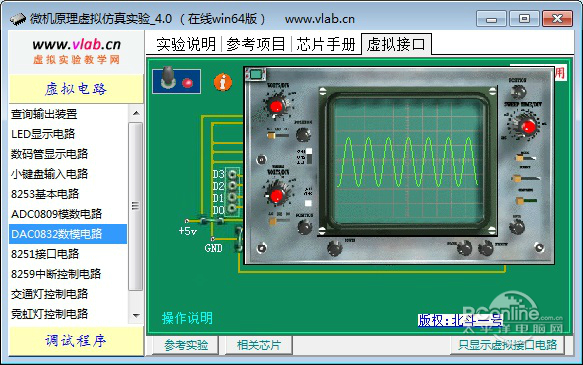
Task: Click the D1 terminal connector
Action: 233,197
